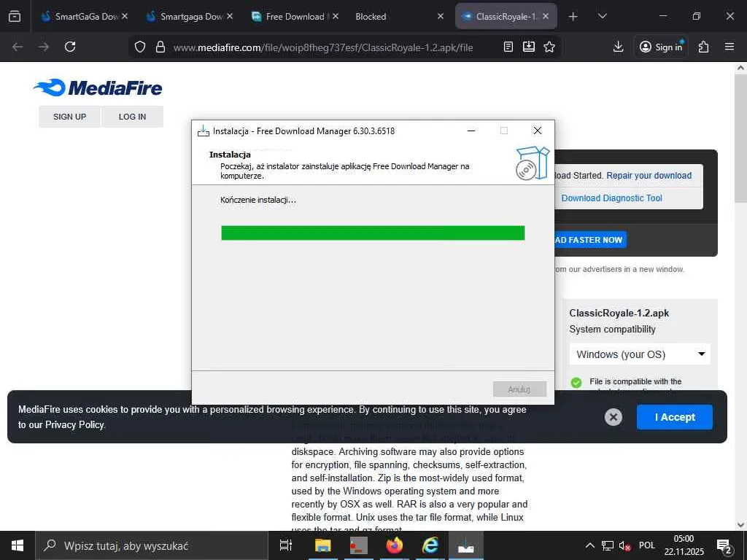Image resolution: width=747 pixels, height=560 pixels.
Task: Reload the MediaFire page
Action: (x=70, y=47)
